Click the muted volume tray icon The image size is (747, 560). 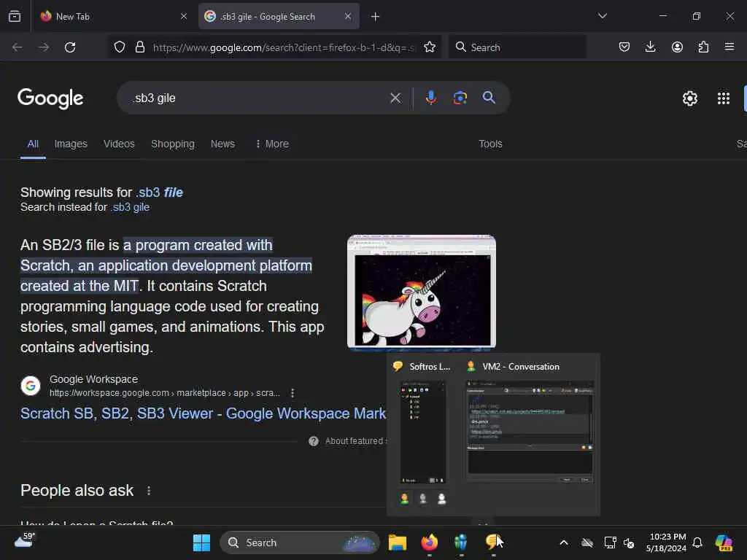[x=629, y=542]
